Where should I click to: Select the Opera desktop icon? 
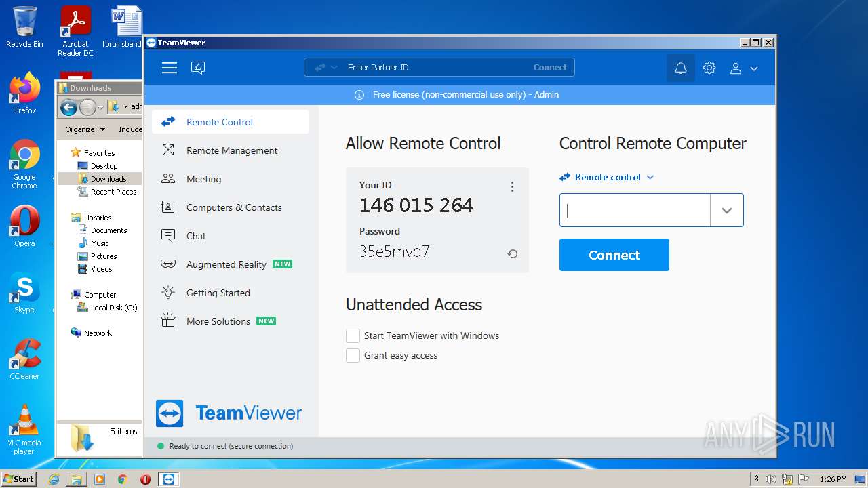[24, 226]
